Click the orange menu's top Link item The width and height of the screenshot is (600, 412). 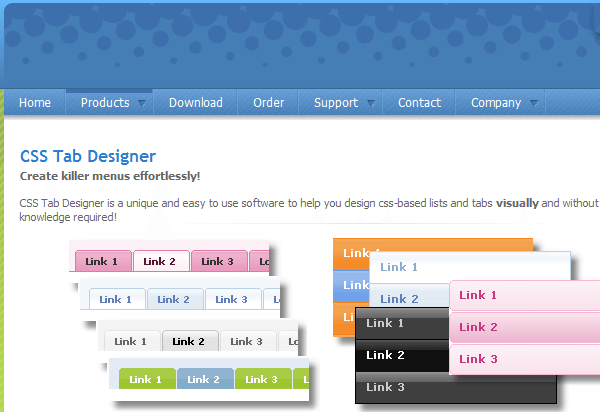[x=351, y=254]
